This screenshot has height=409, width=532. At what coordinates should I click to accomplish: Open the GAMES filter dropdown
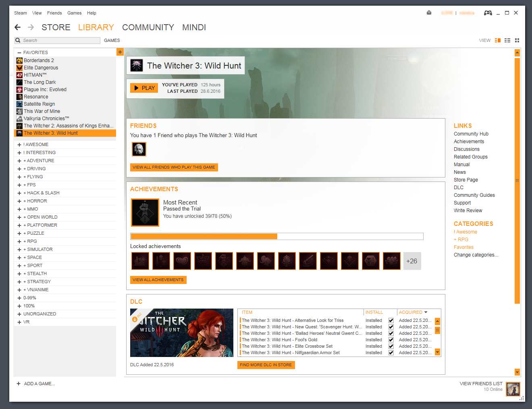[x=112, y=40]
